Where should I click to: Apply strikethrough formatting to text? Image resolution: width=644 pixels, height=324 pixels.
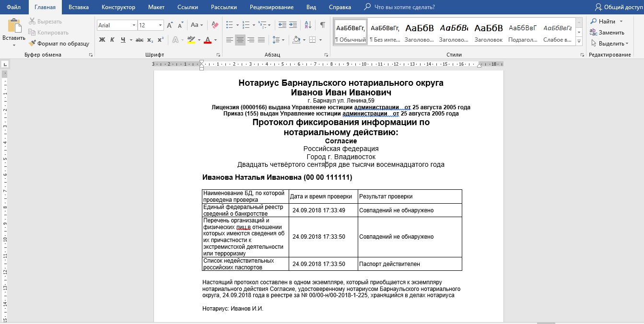140,40
